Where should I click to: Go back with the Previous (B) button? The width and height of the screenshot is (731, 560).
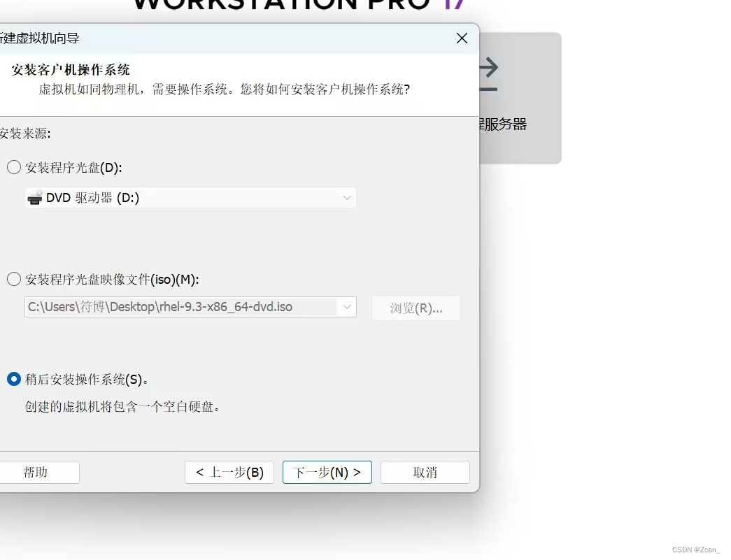pos(229,473)
